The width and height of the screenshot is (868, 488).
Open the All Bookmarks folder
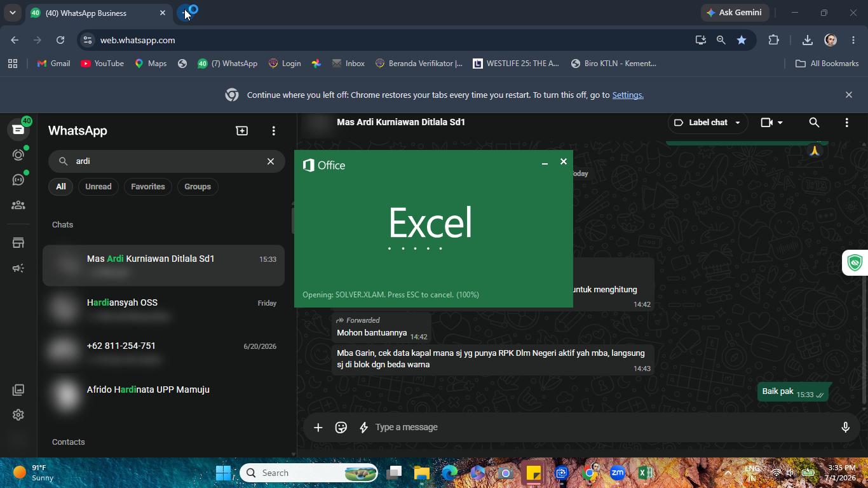(827, 64)
